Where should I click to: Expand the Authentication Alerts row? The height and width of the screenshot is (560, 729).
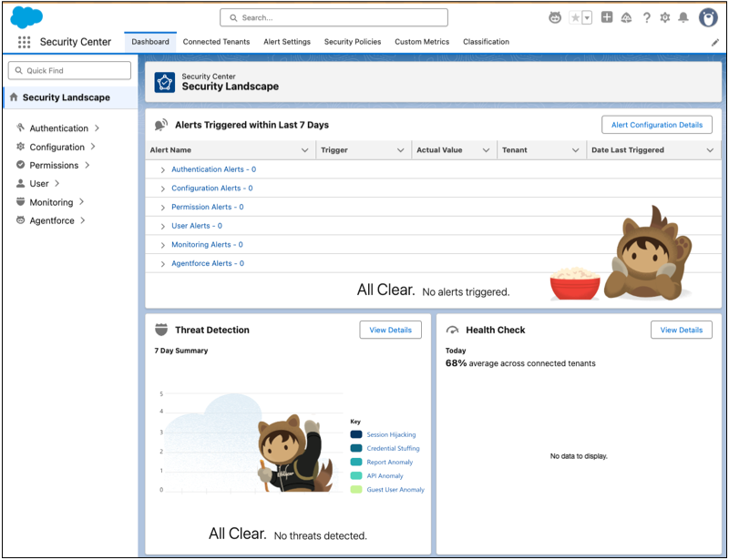pyautogui.click(x=163, y=170)
